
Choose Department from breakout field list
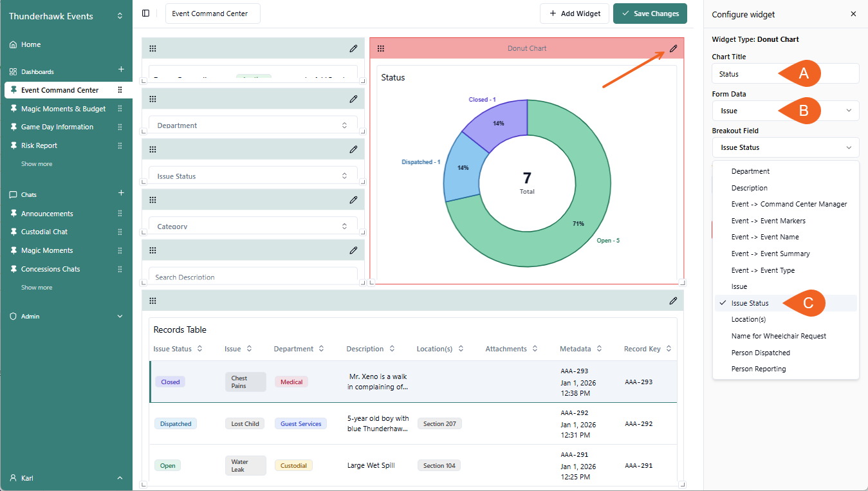pyautogui.click(x=750, y=171)
